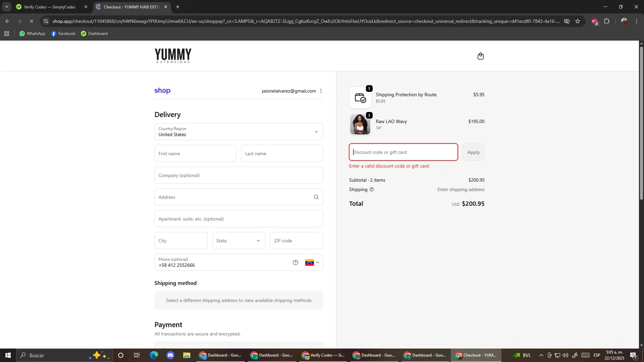Open the tab search dropdown arrow

(x=6, y=7)
